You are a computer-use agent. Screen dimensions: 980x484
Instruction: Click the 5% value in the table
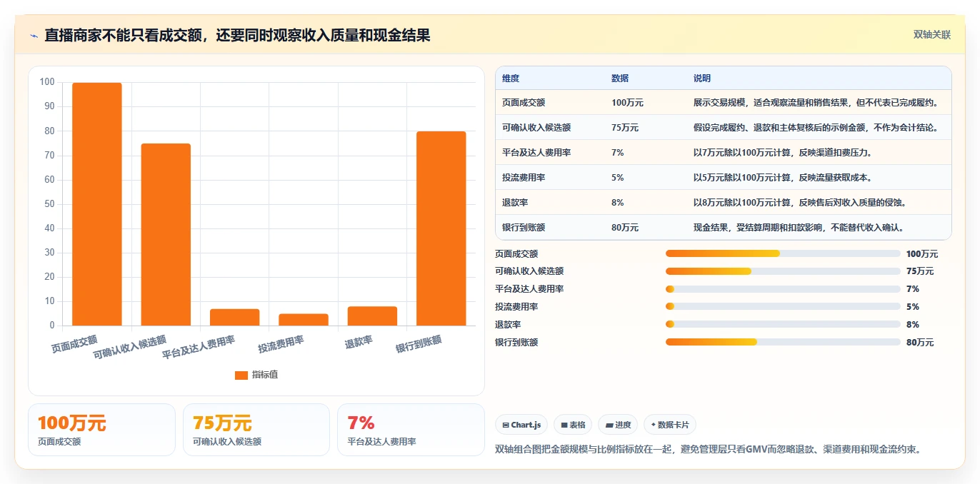click(x=618, y=178)
